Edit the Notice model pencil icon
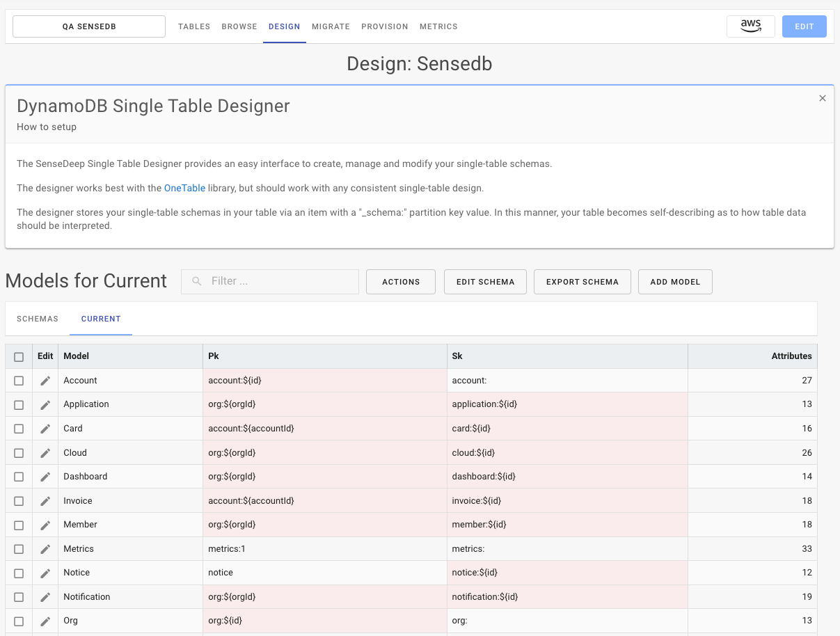The width and height of the screenshot is (840, 636). 45,572
